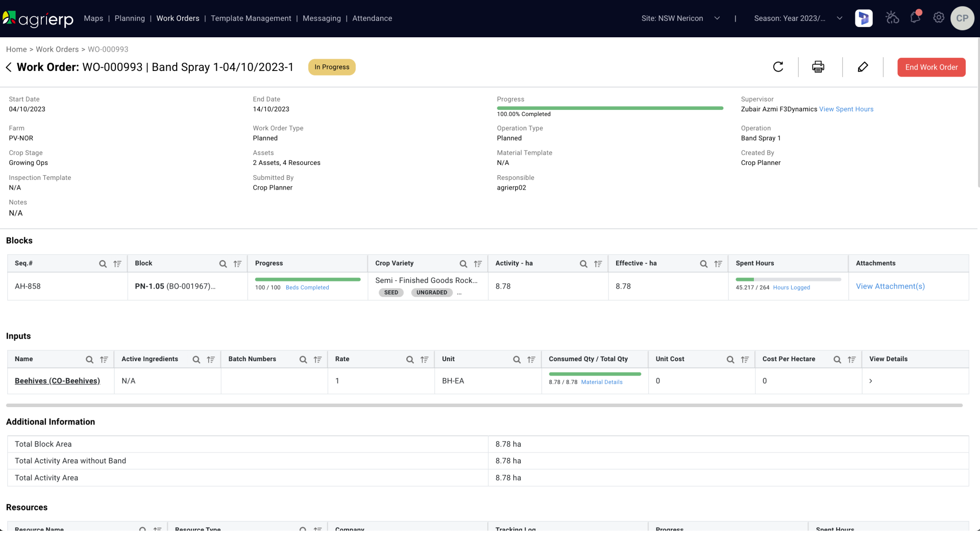
Task: Click the weather icon in top bar
Action: point(893,18)
